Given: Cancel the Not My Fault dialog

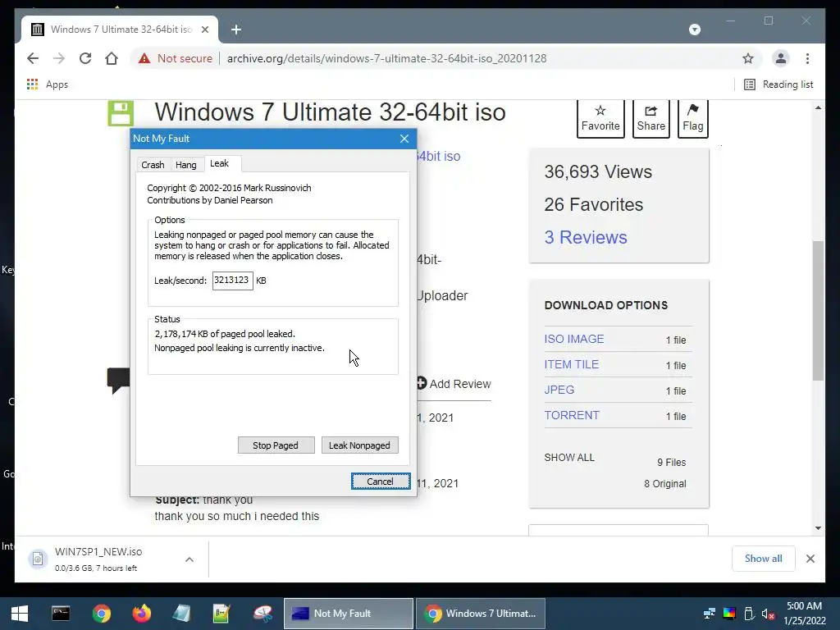Looking at the screenshot, I should [381, 481].
